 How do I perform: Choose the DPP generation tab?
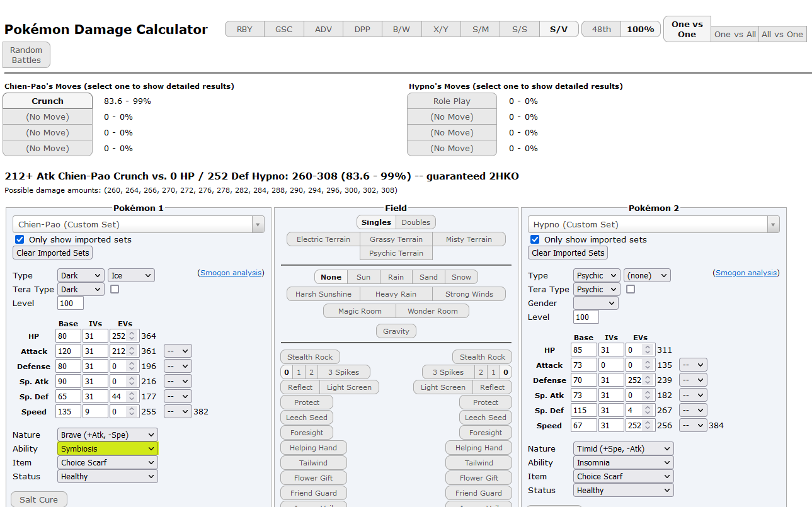[362, 29]
